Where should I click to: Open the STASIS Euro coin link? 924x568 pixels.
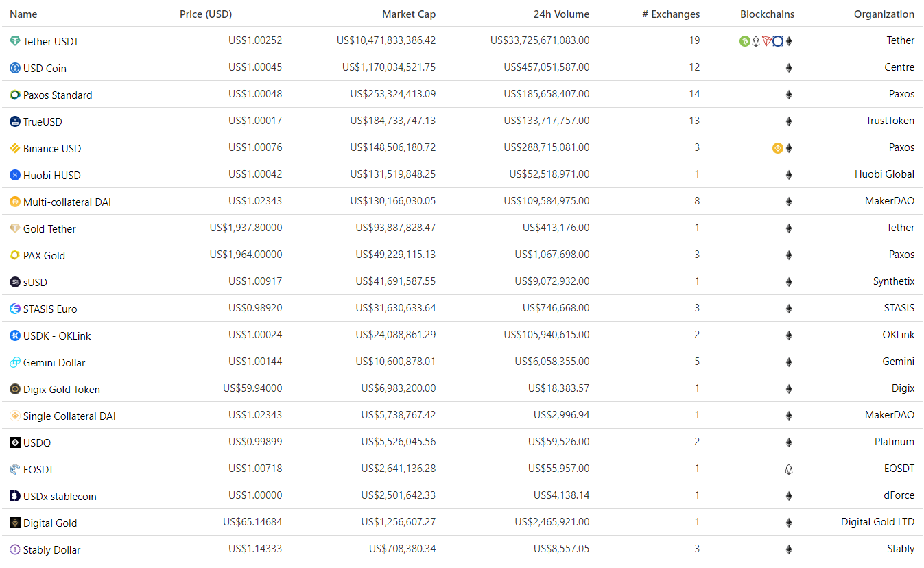tap(50, 309)
